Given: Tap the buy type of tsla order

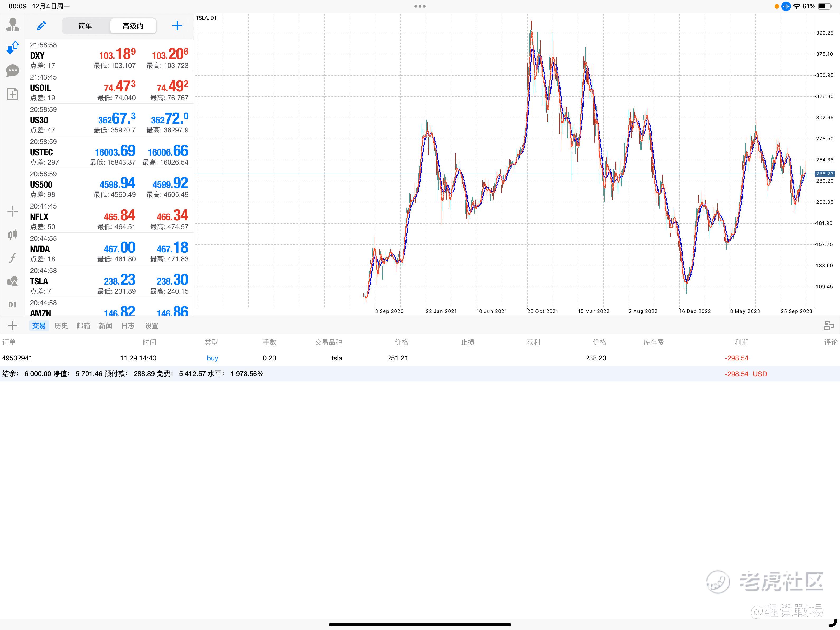Looking at the screenshot, I should click(212, 358).
